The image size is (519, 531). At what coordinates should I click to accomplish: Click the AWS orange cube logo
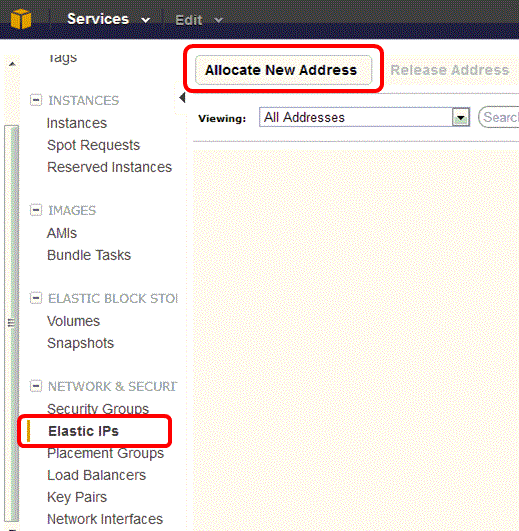[x=21, y=19]
